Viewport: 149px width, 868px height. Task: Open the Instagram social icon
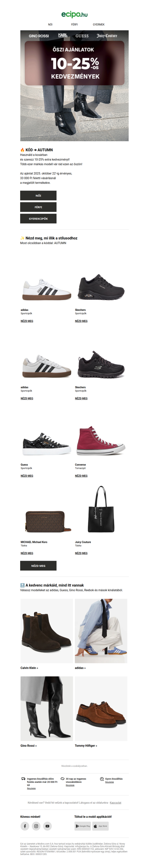pyautogui.click(x=36, y=826)
